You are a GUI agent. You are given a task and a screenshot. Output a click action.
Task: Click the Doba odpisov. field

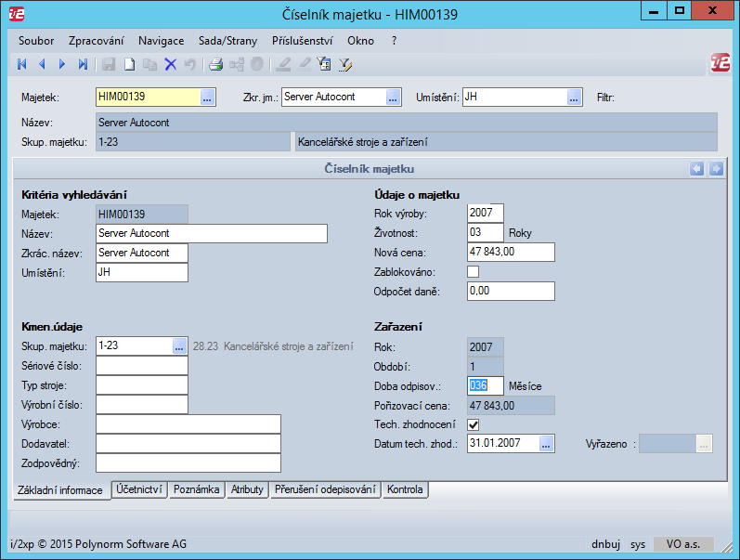click(486, 385)
